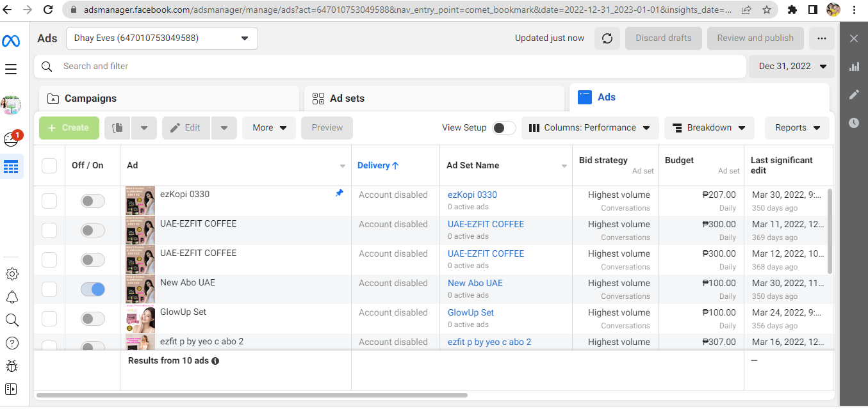Open the Breakdown dropdown

coord(709,128)
